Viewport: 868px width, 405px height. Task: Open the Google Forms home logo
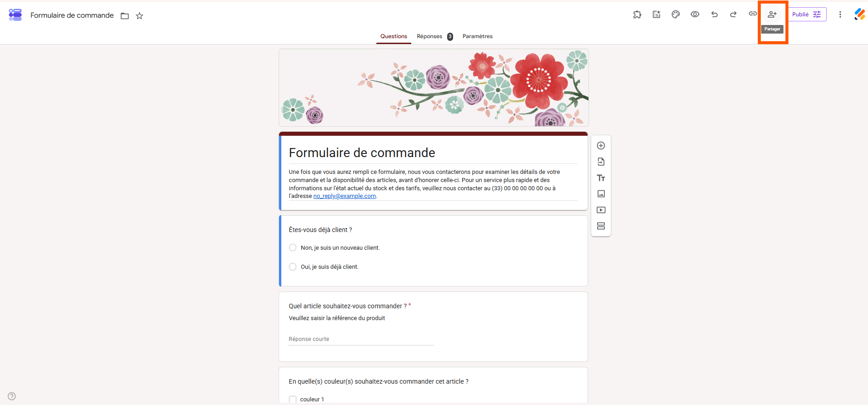[x=15, y=15]
